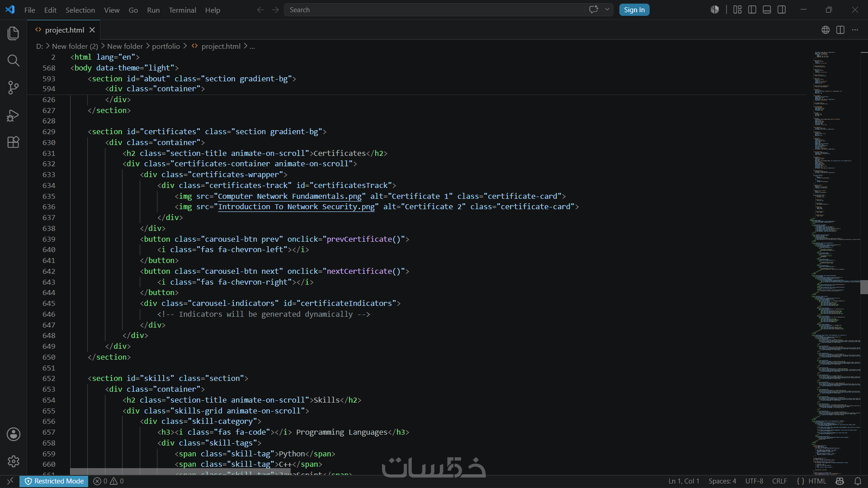
Task: Click the vertical scrollbar thumb
Action: (x=864, y=287)
